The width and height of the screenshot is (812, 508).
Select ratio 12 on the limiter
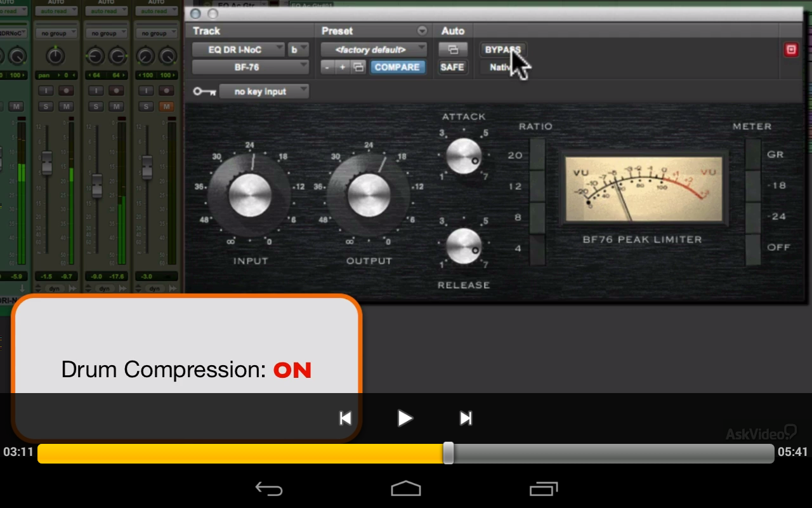tap(537, 186)
